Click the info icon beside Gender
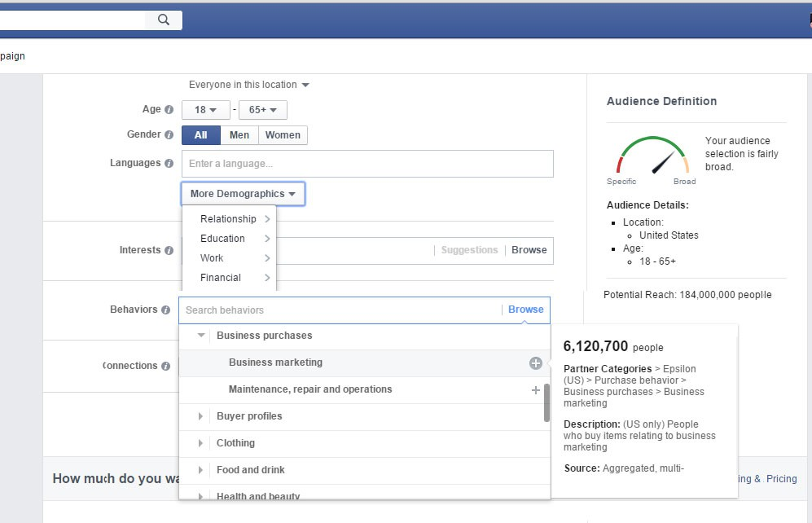The image size is (812, 523). click(x=169, y=135)
